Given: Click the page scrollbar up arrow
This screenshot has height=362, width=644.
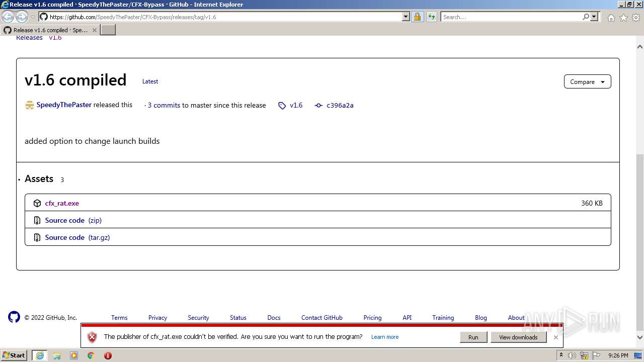Looking at the screenshot, I should pos(640,47).
